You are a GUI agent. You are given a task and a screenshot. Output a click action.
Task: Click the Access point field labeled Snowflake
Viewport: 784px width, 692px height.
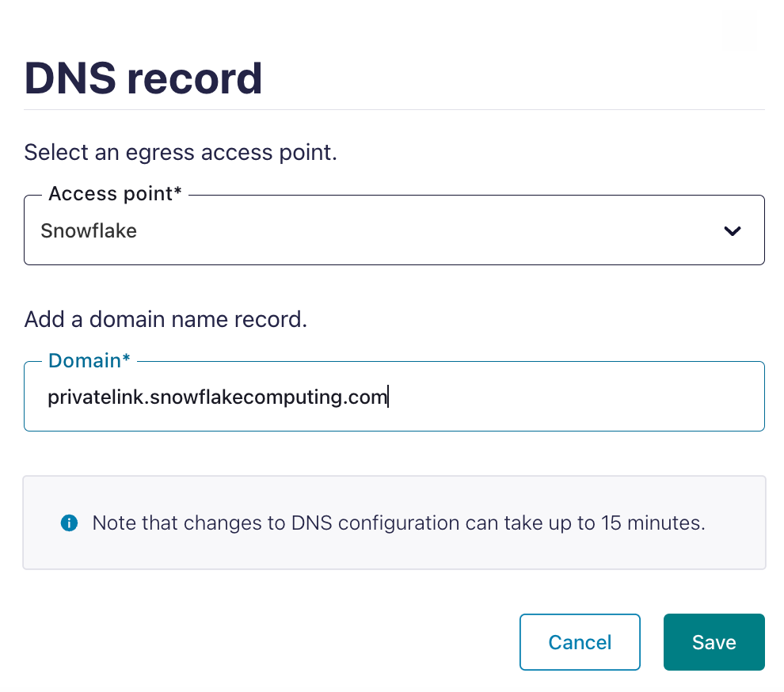pos(317,230)
